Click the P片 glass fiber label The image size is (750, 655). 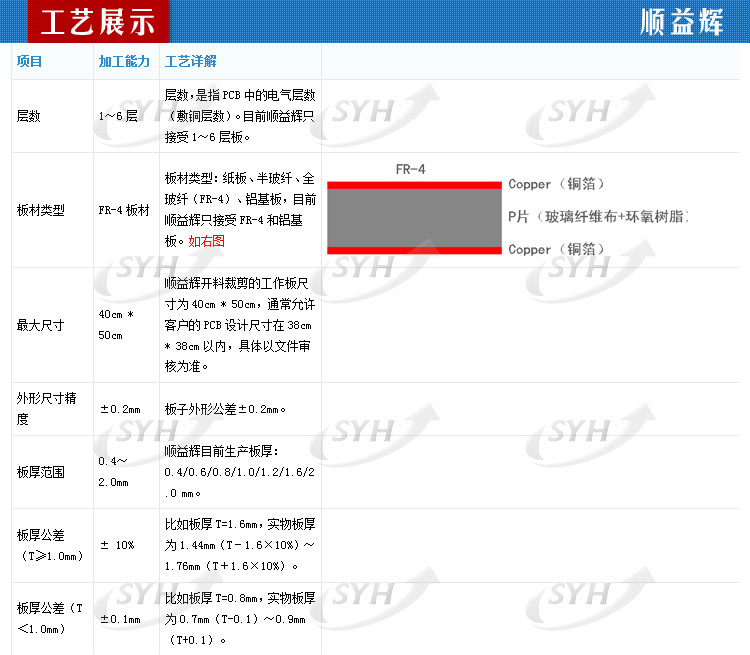pyautogui.click(x=598, y=217)
